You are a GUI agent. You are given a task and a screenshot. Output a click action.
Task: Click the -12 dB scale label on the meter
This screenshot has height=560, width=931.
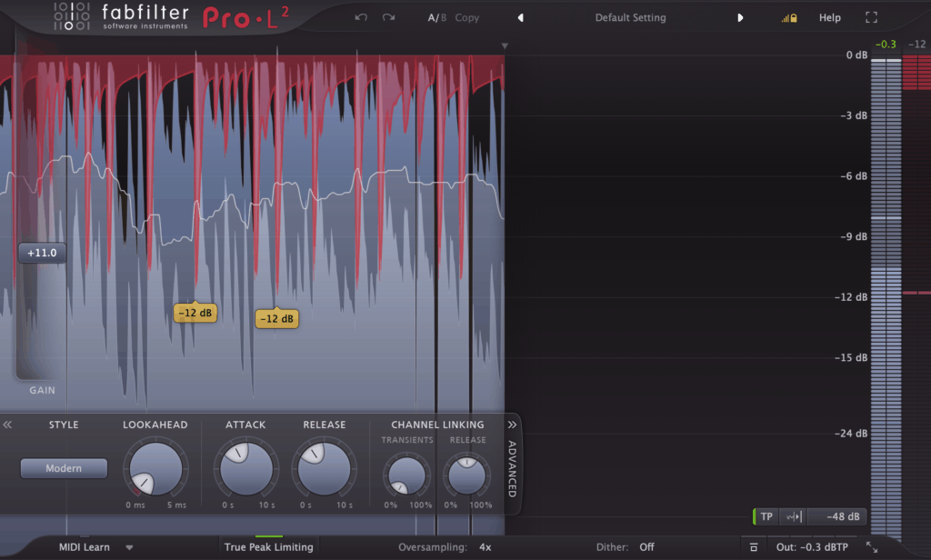pos(851,297)
